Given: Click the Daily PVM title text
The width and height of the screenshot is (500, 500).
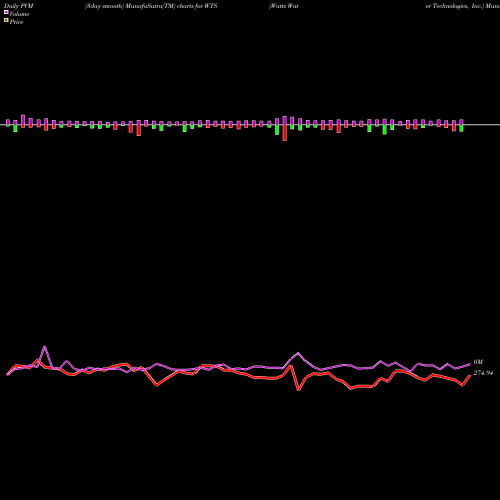Looking at the screenshot, I should (x=19, y=6).
